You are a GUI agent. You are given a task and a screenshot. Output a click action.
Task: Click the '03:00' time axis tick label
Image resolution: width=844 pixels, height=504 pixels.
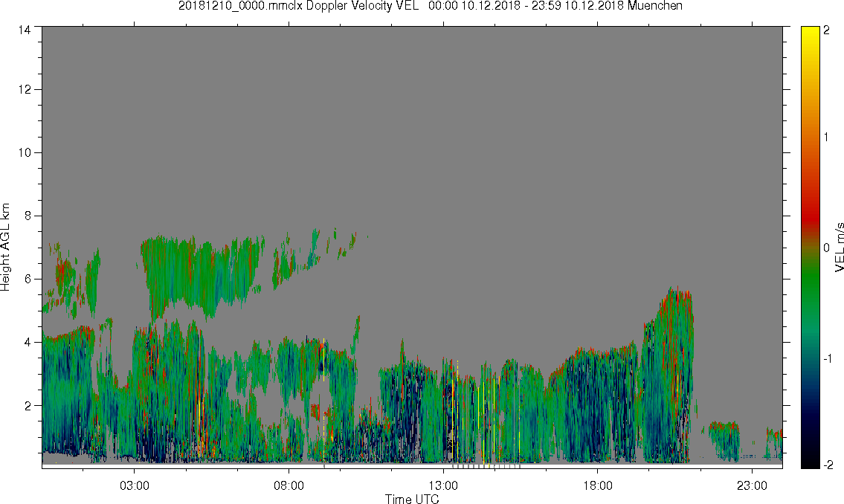click(134, 485)
